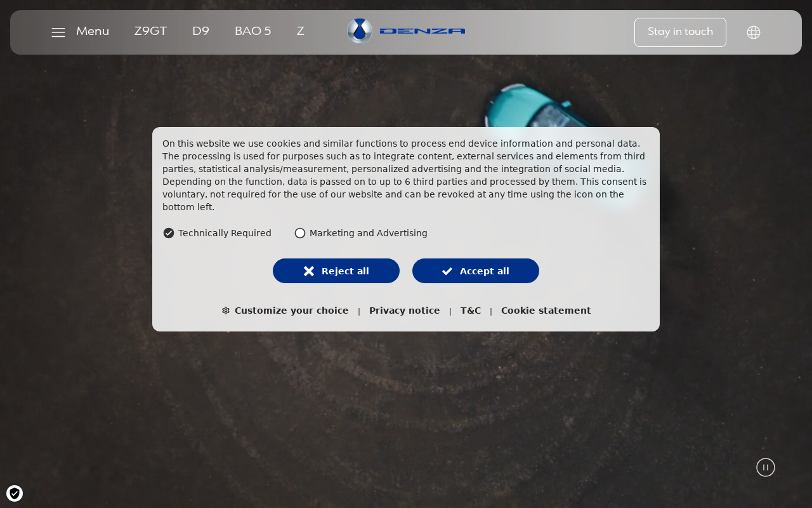Click the gear icon beside Customize your choice
This screenshot has width=812, height=508.
(226, 311)
